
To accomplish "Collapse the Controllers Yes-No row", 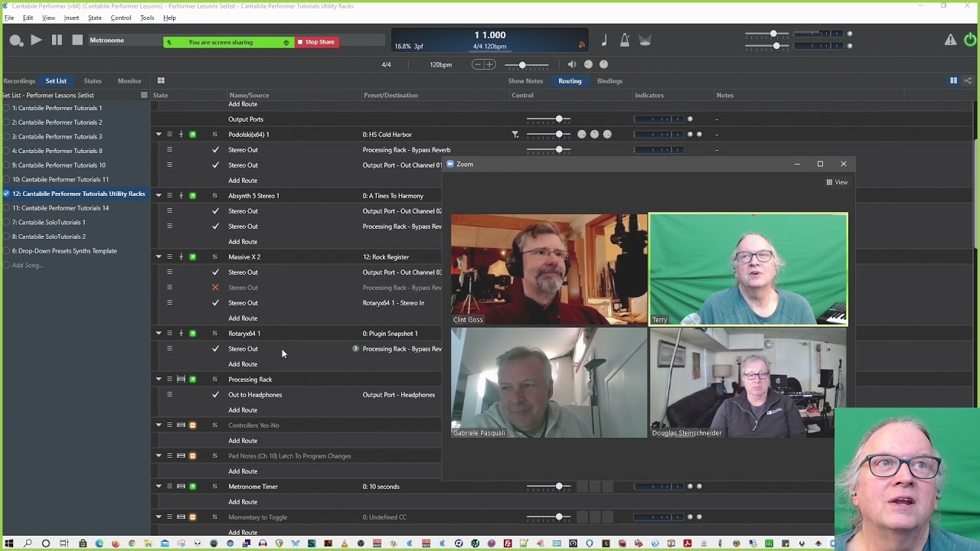I will coord(158,425).
